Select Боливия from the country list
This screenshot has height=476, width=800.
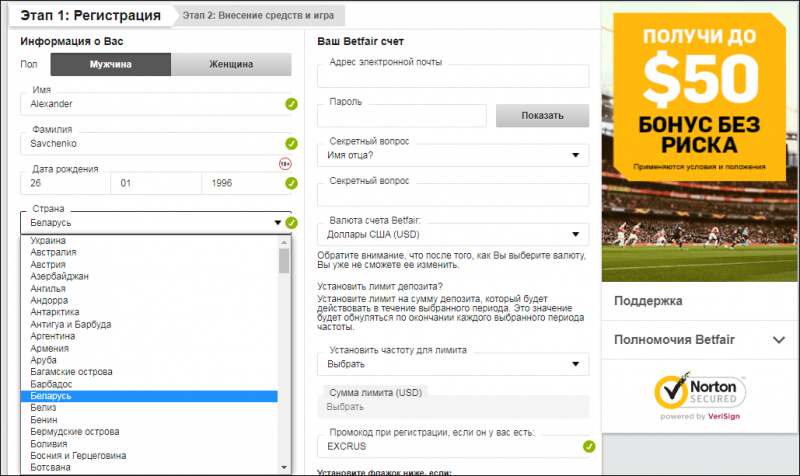(x=149, y=444)
